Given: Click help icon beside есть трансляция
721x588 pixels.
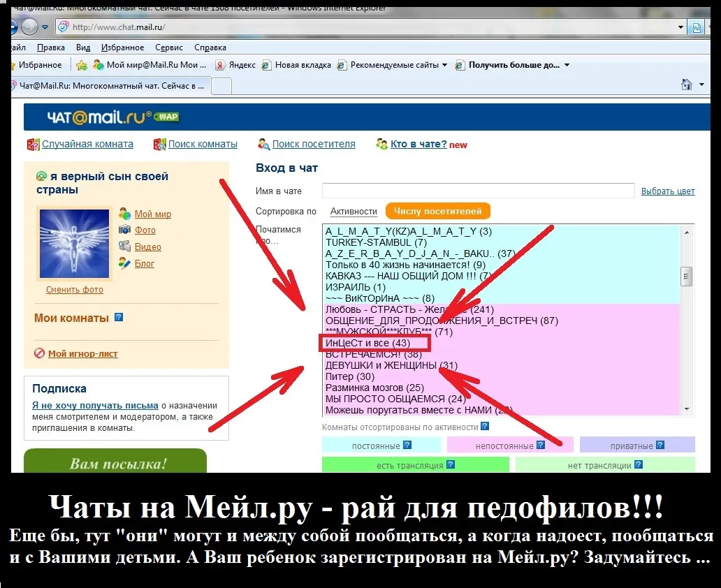Looking at the screenshot, I should click(x=450, y=465).
